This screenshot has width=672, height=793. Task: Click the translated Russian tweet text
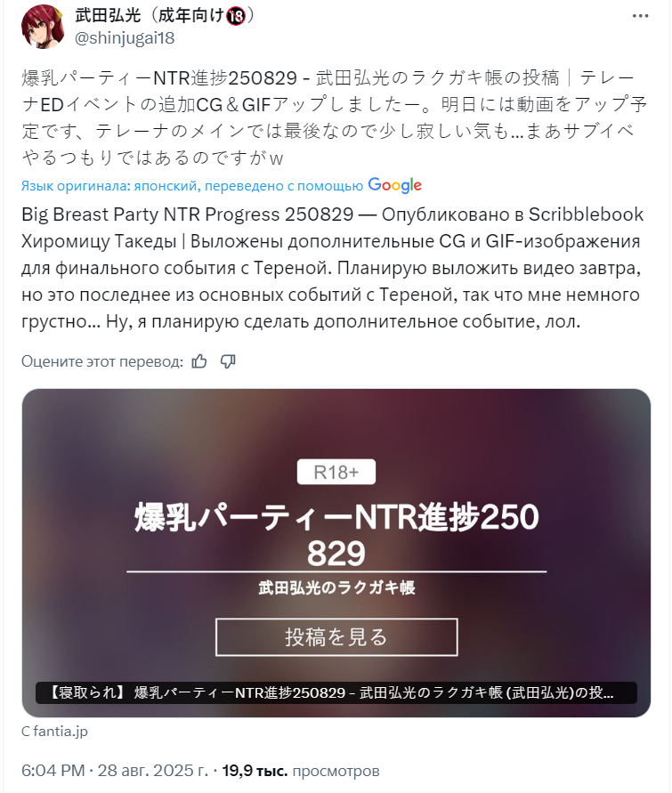point(332,268)
